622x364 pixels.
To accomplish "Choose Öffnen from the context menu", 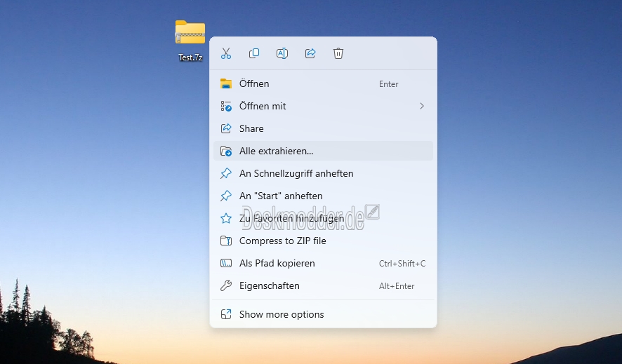I will pyautogui.click(x=324, y=83).
